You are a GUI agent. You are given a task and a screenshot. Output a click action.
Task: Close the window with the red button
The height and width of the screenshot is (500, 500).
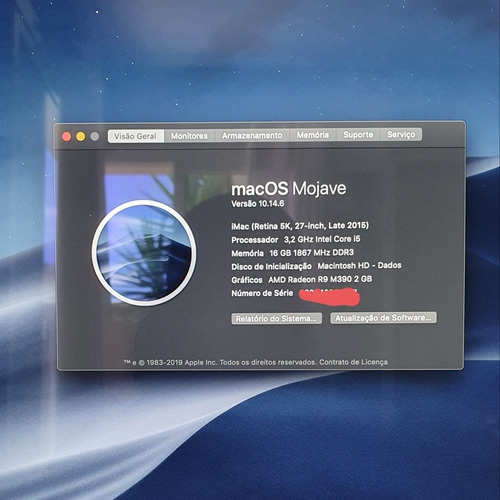[66, 137]
